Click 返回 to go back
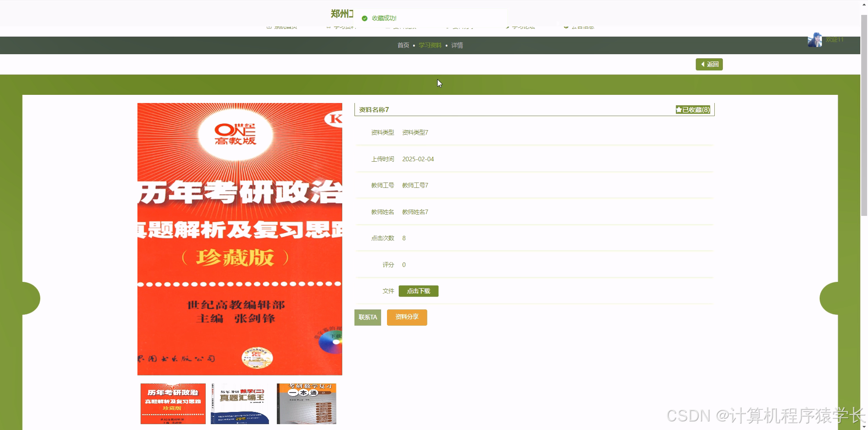The height and width of the screenshot is (430, 868). 709,64
